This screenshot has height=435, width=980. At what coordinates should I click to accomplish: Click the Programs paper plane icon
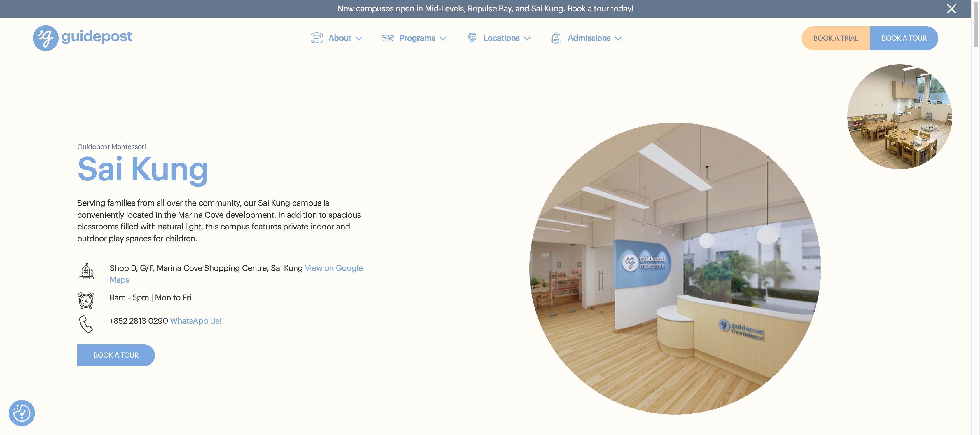(388, 38)
